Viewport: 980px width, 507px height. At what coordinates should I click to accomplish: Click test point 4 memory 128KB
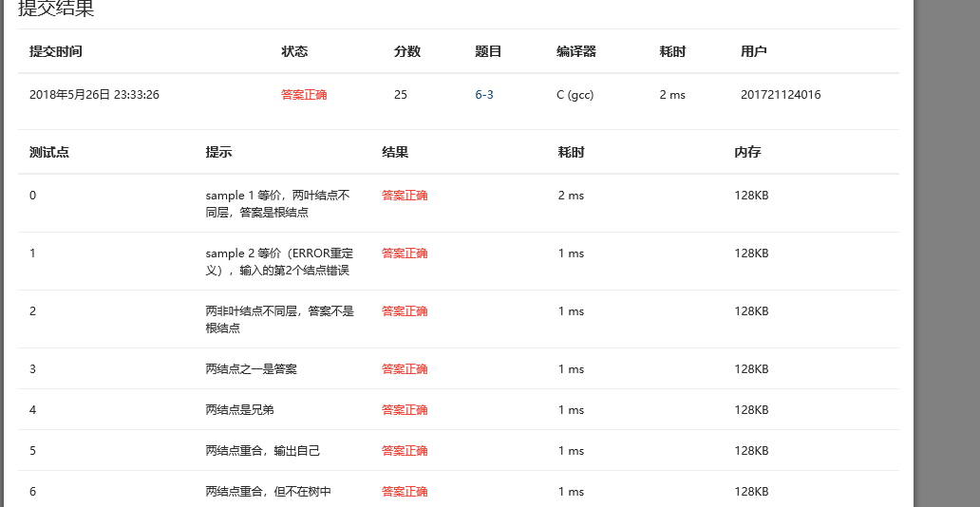[751, 410]
